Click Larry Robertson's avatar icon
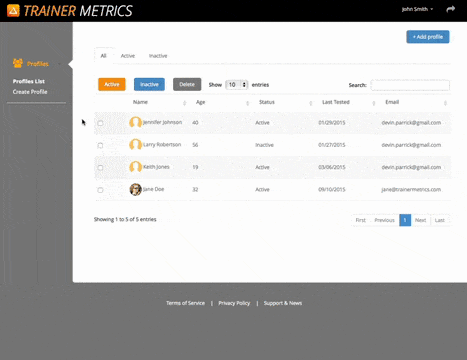This screenshot has height=360, width=467. [x=135, y=145]
